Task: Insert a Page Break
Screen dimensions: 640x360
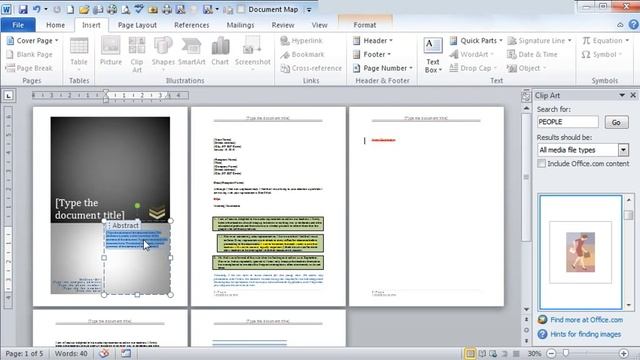Action: coord(29,68)
